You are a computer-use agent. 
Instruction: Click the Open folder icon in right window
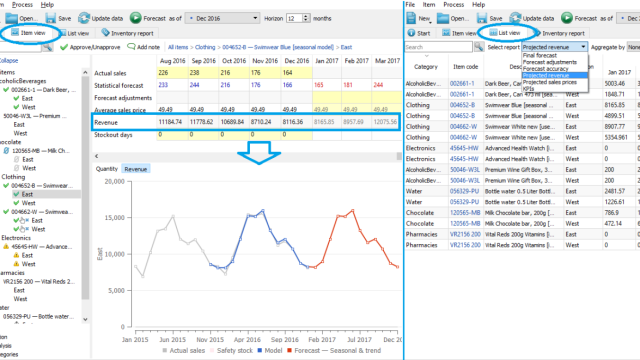[443, 18]
